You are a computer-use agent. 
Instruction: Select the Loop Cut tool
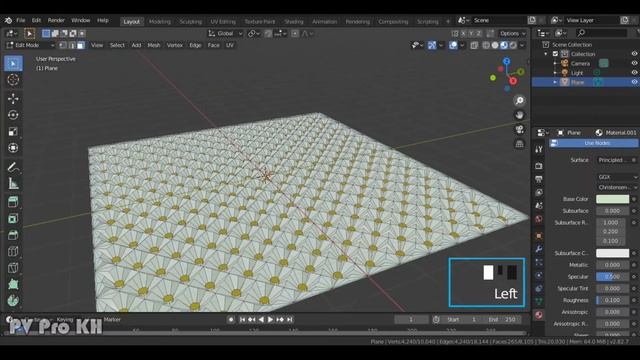(13, 251)
